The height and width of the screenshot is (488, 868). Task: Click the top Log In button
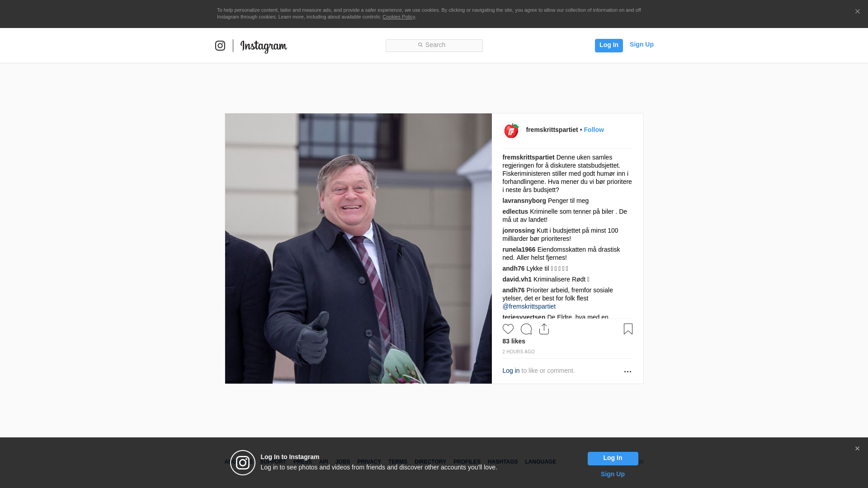coord(609,45)
